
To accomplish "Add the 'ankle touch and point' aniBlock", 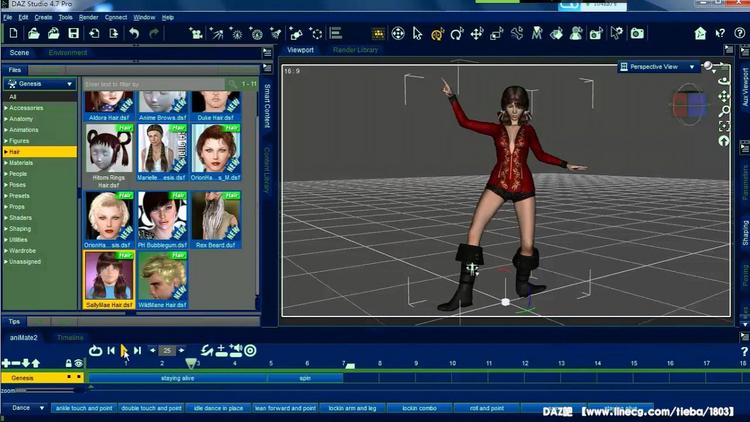I will click(x=84, y=408).
